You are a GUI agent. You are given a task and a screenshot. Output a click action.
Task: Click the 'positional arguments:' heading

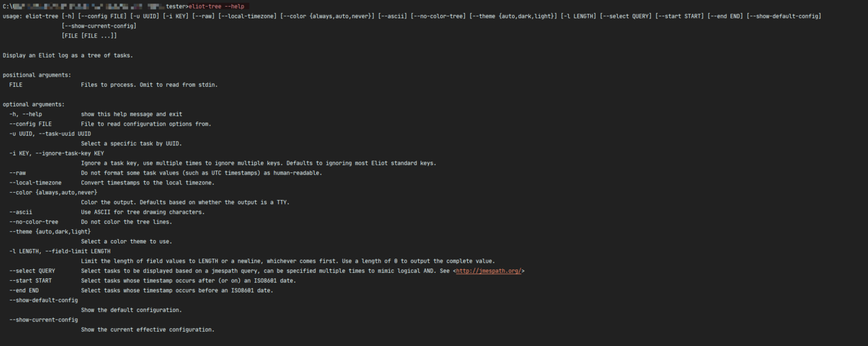click(37, 75)
